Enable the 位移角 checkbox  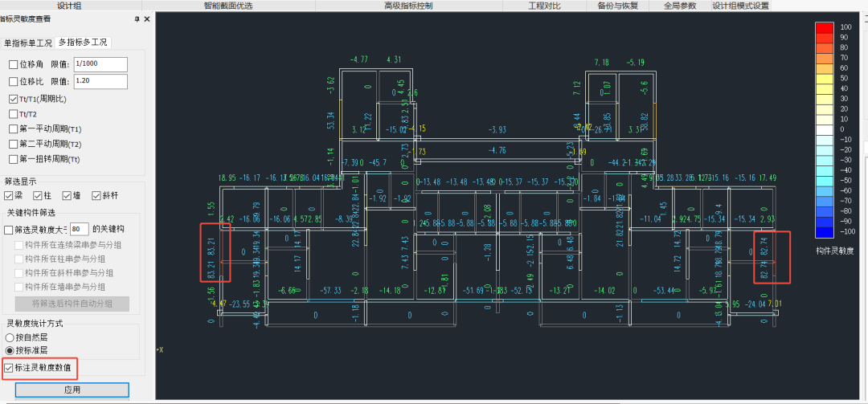13,64
